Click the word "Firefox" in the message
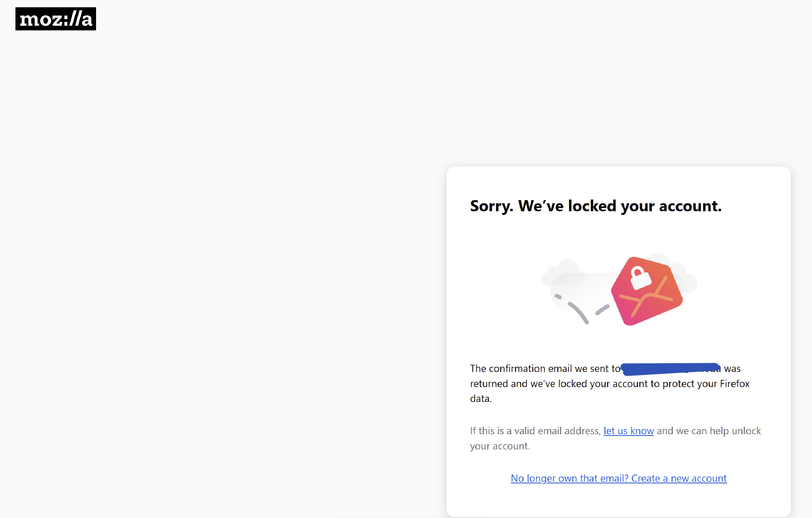This screenshot has height=518, width=812. pyautogui.click(x=735, y=384)
